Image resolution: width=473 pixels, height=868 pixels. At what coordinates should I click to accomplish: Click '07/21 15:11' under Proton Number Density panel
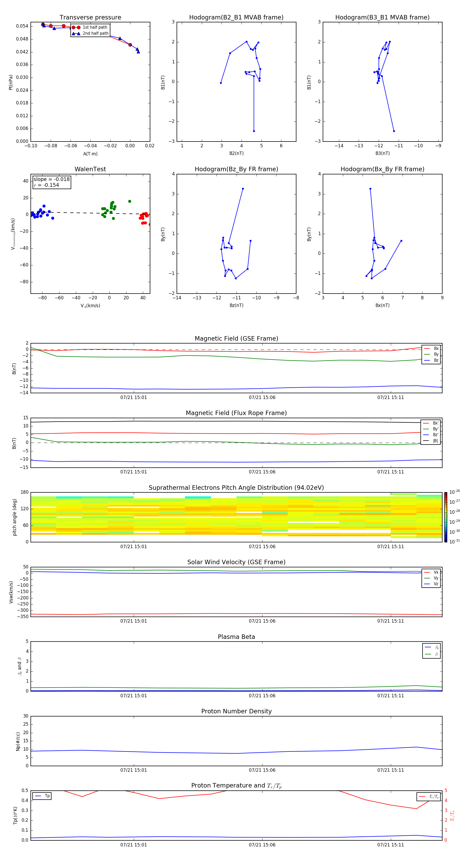390,770
